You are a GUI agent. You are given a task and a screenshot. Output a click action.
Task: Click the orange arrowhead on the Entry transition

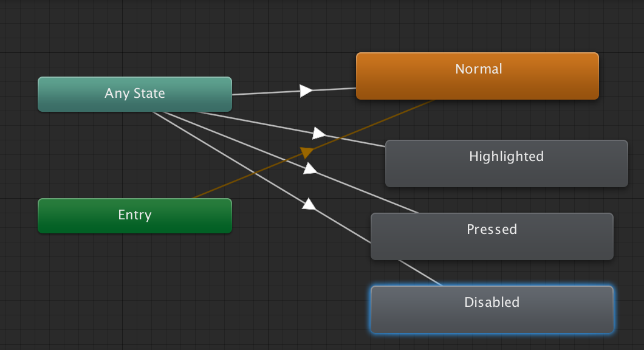tap(306, 153)
